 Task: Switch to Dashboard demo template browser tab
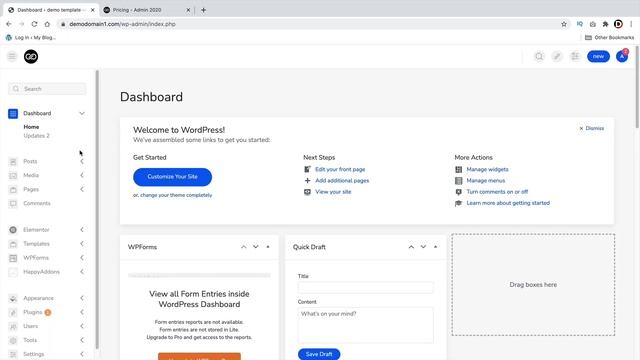(x=51, y=10)
